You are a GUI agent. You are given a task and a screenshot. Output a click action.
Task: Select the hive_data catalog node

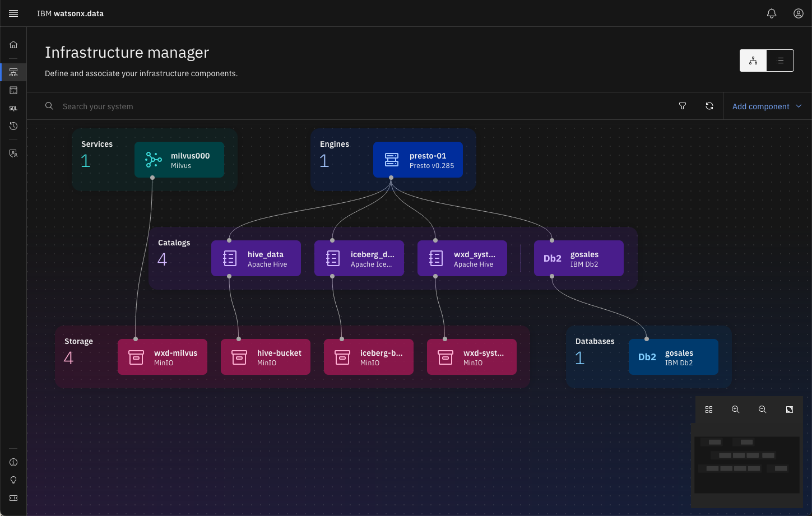coord(256,258)
